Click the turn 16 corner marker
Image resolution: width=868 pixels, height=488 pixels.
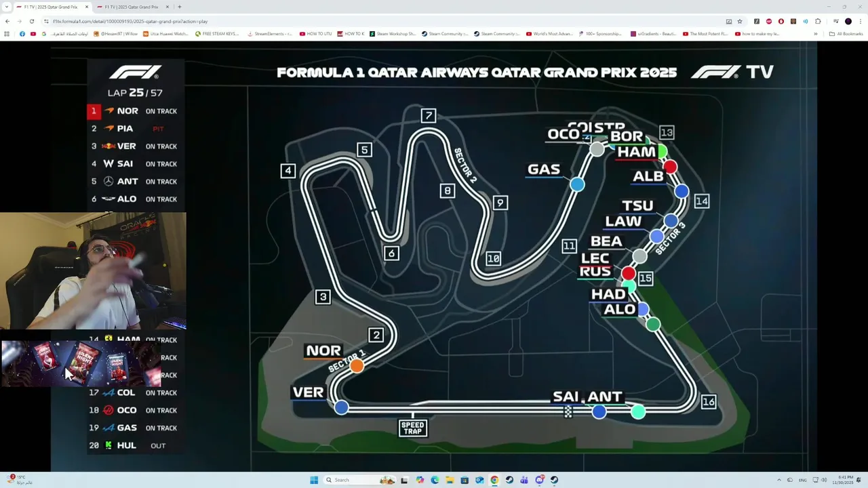[x=708, y=402]
